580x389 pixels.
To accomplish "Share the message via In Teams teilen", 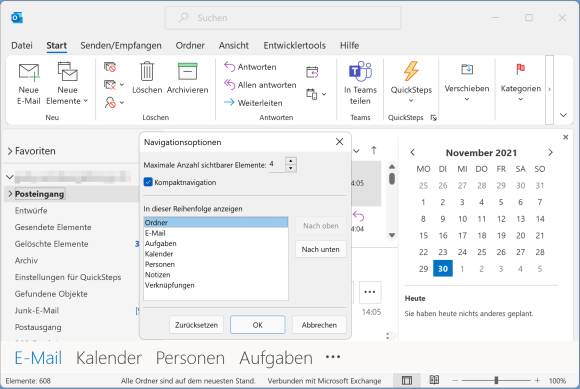I will pos(360,84).
